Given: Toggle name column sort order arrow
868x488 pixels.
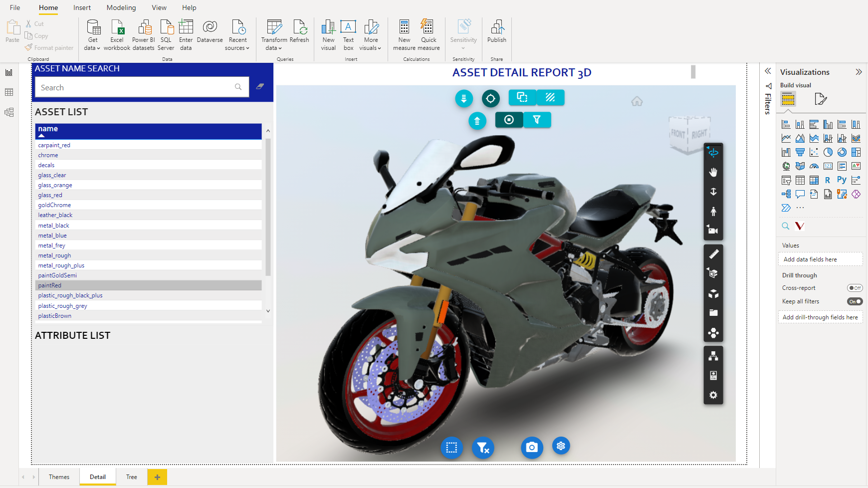Looking at the screenshot, I should [41, 136].
